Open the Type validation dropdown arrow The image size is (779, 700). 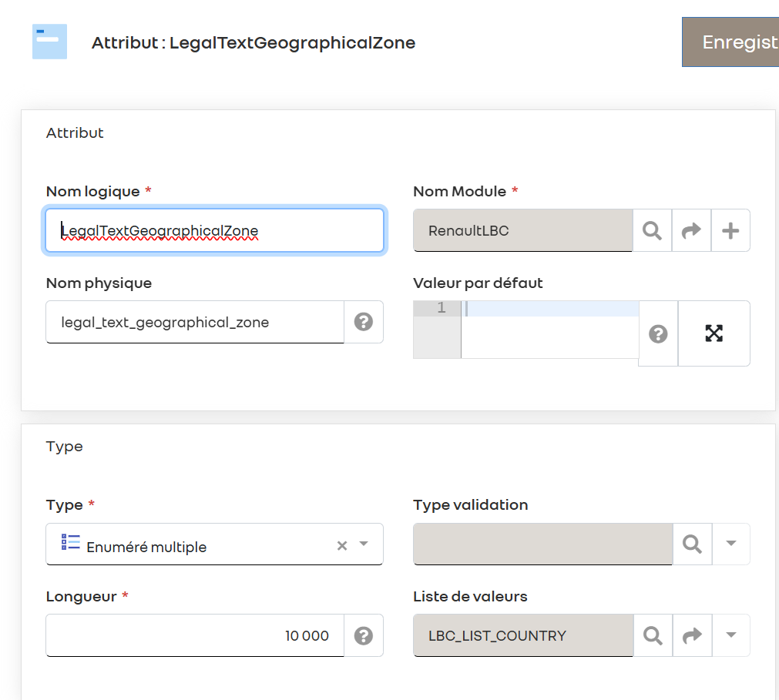tap(731, 544)
